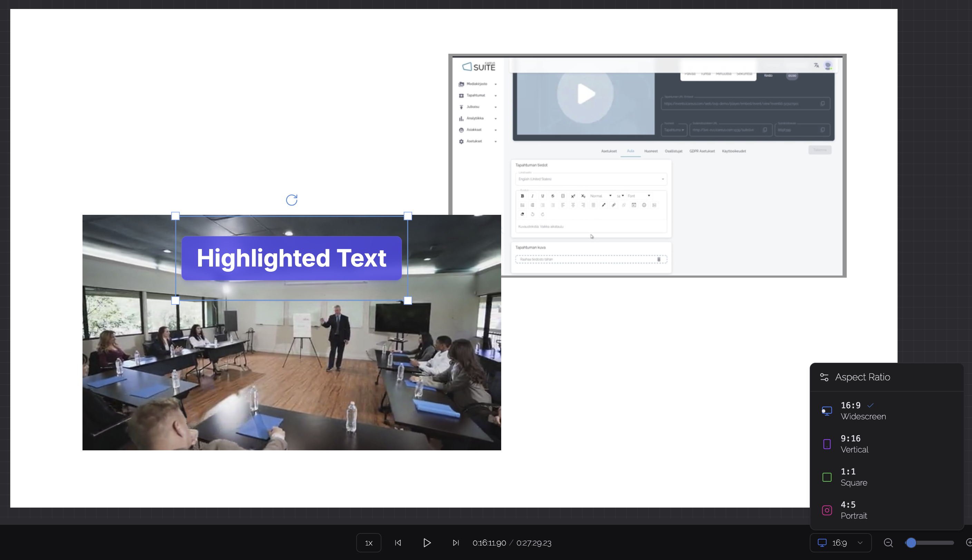The height and width of the screenshot is (560, 972).
Task: Click the monitor icon for 16:9 Widescreen
Action: (x=826, y=411)
